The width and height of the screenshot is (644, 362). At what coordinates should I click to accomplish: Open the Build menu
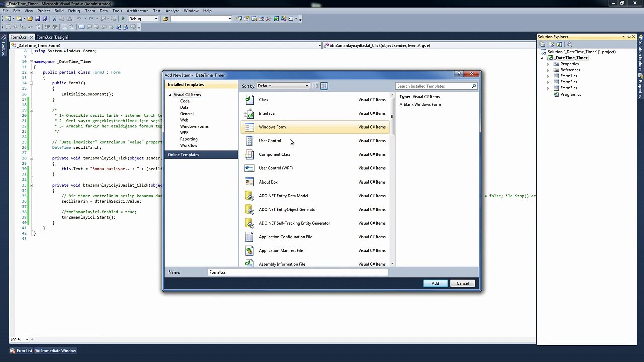point(59,11)
